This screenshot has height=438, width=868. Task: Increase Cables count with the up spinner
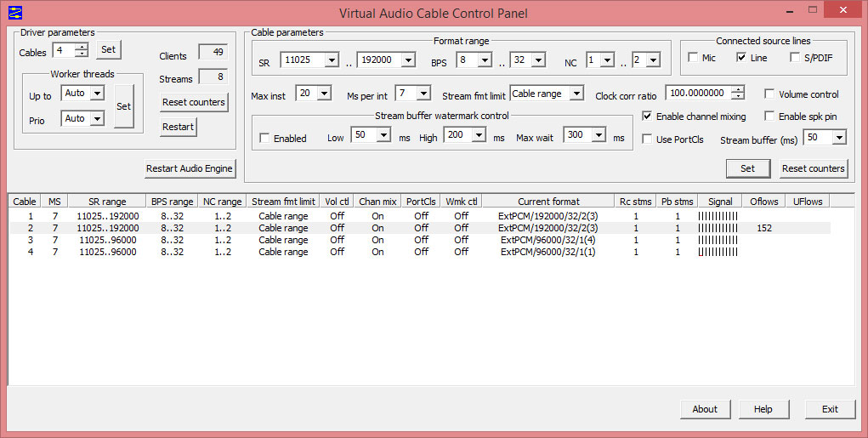(x=82, y=47)
